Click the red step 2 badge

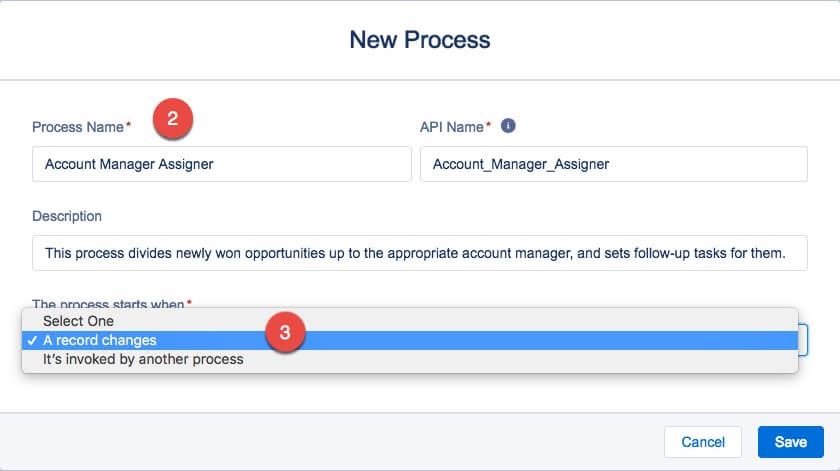pyautogui.click(x=172, y=119)
